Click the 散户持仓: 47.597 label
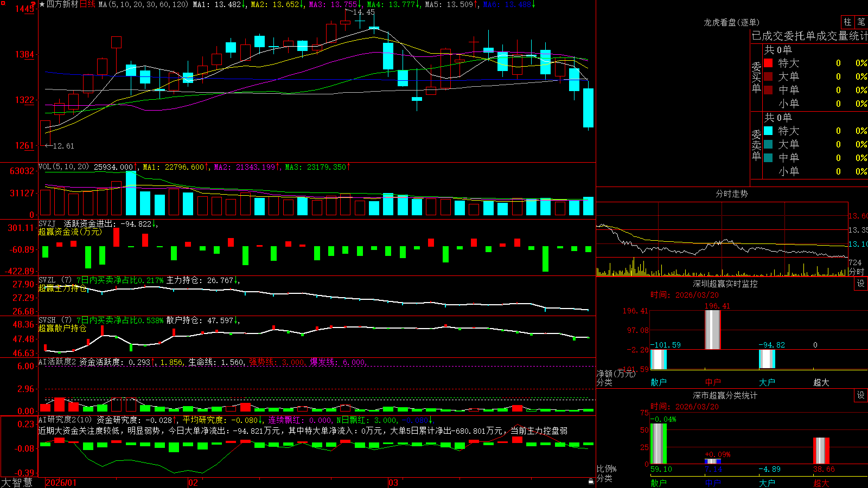This screenshot has height=488, width=868. click(x=202, y=320)
